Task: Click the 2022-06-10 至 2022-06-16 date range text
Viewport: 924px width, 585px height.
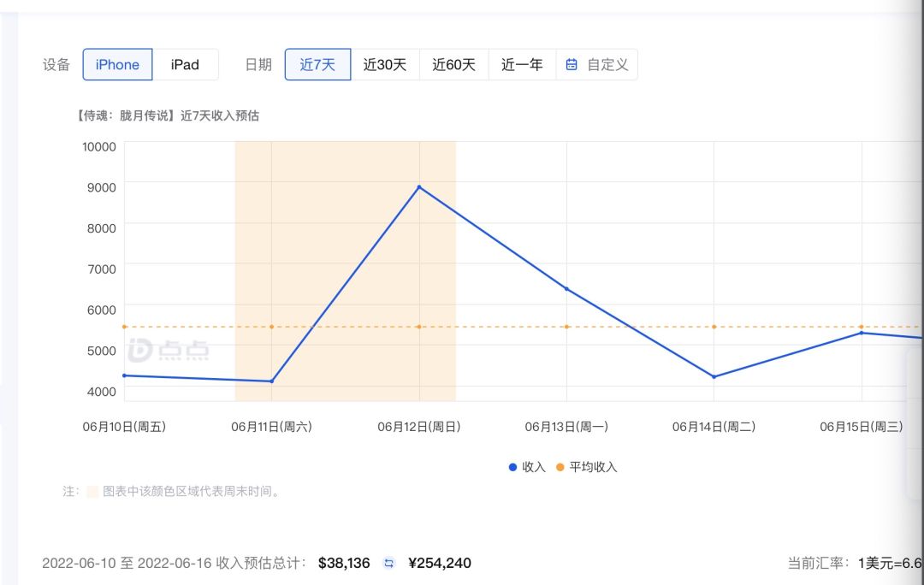Action: (127, 564)
